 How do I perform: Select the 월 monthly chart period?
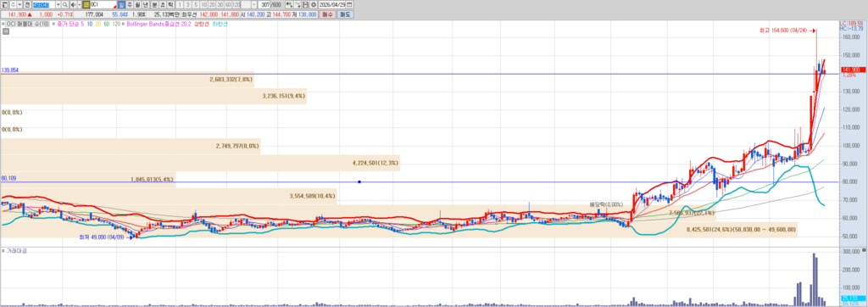138,5
